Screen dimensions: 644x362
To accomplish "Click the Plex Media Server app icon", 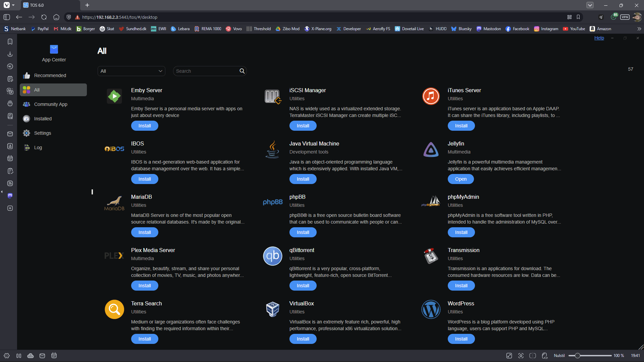I will point(114,256).
